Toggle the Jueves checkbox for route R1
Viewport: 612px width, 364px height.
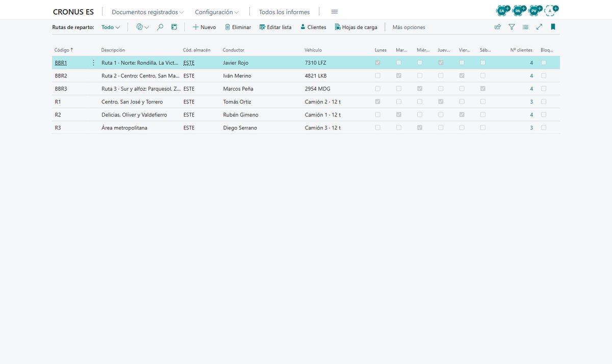(x=441, y=101)
